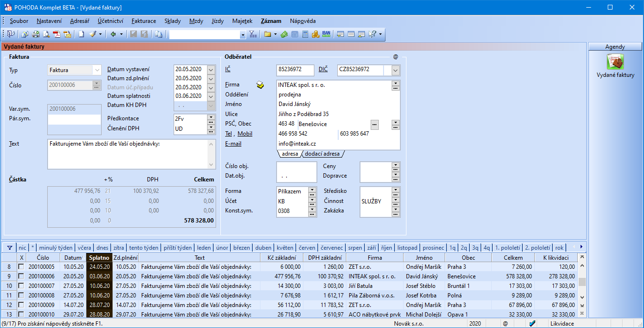Sort by Splatno column header
644x328 pixels.
tap(99, 258)
